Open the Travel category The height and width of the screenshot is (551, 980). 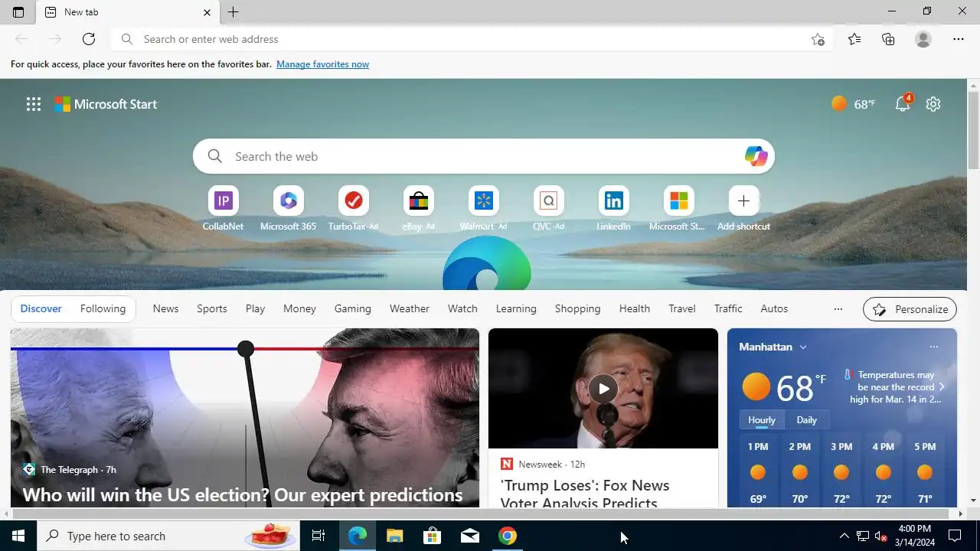[x=682, y=308]
